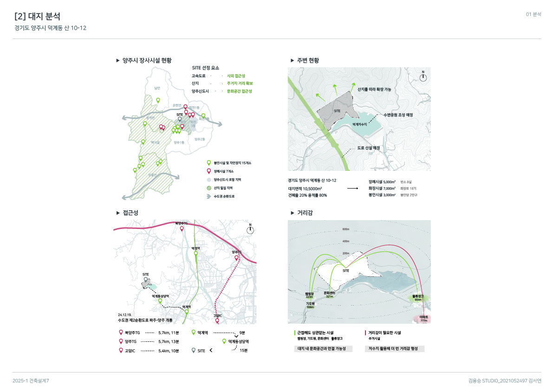The image size is (554, 392).
Task: Click the red 장례시설 7개소 legend pin
Action: 209,171
